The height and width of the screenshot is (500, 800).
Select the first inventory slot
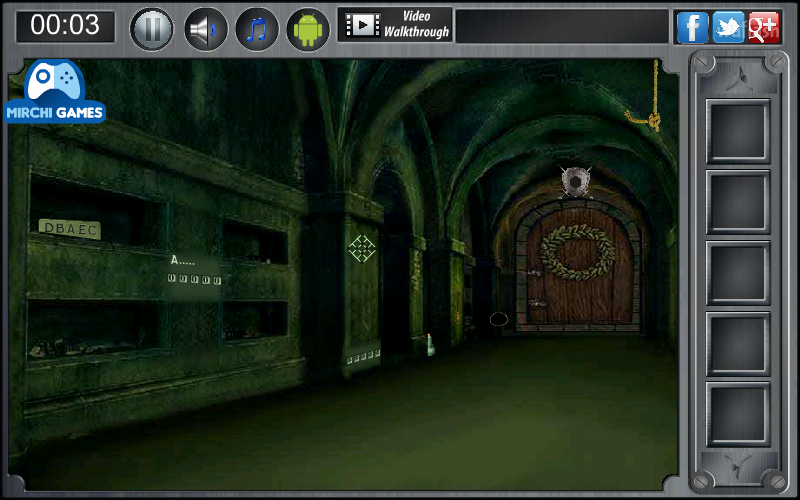coord(738,131)
